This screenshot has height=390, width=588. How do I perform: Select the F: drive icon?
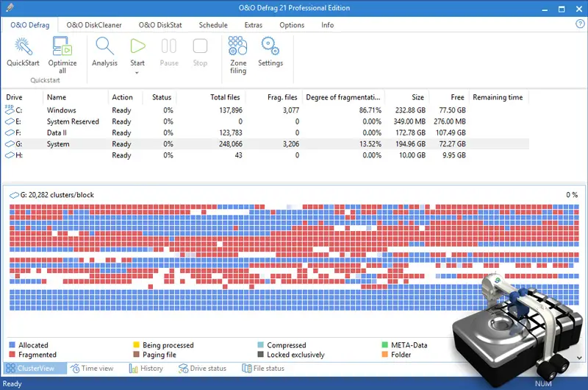[10, 133]
